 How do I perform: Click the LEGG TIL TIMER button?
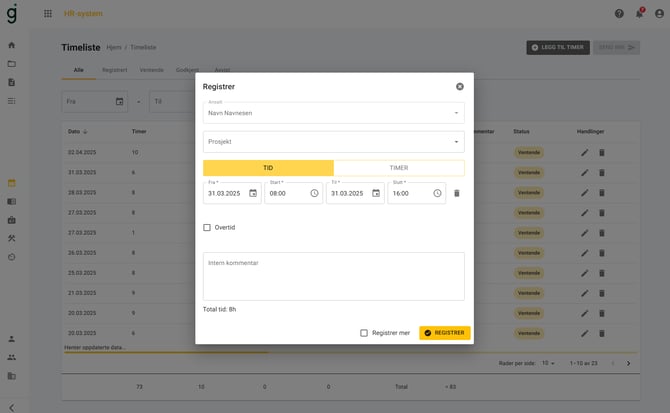557,47
